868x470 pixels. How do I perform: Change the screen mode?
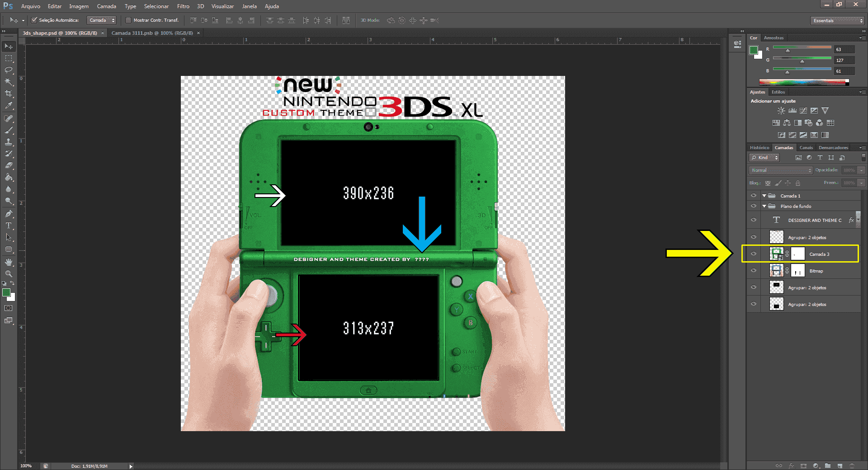pos(9,320)
